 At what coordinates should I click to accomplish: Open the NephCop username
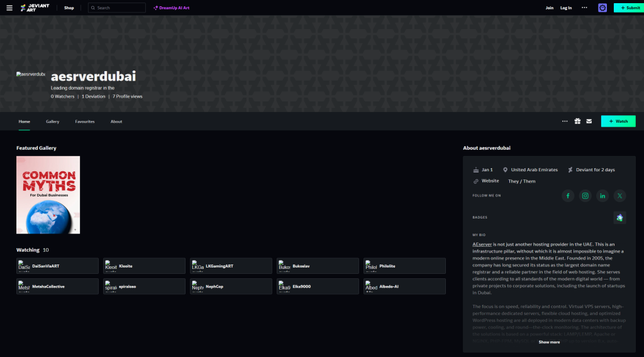click(214, 286)
